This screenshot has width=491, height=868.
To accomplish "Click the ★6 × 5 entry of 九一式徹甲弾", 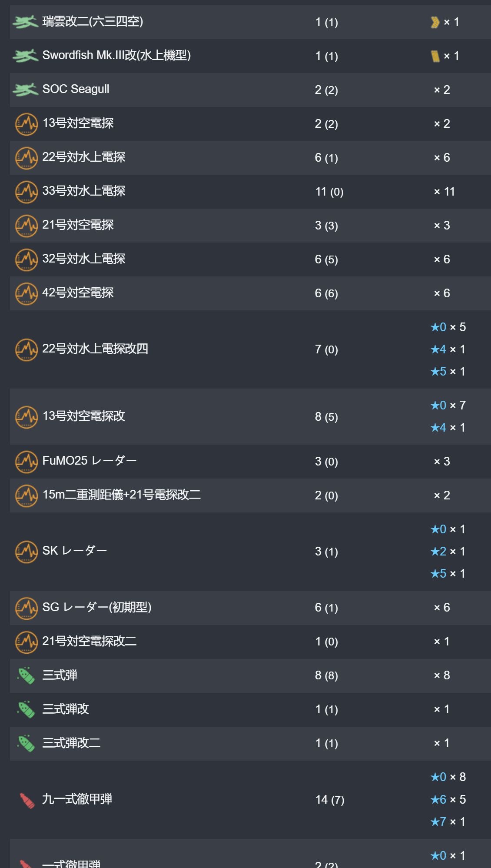I will click(448, 799).
